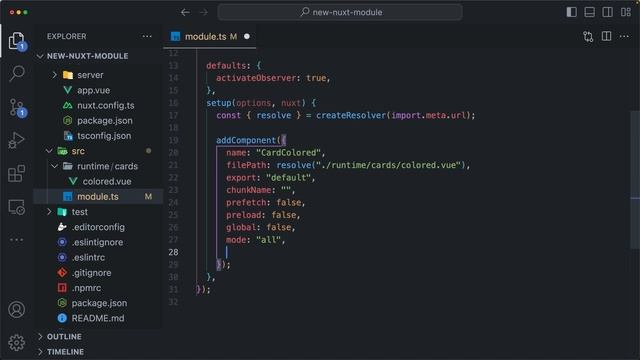
Task: Open the Manage settings gear
Action: [17, 343]
